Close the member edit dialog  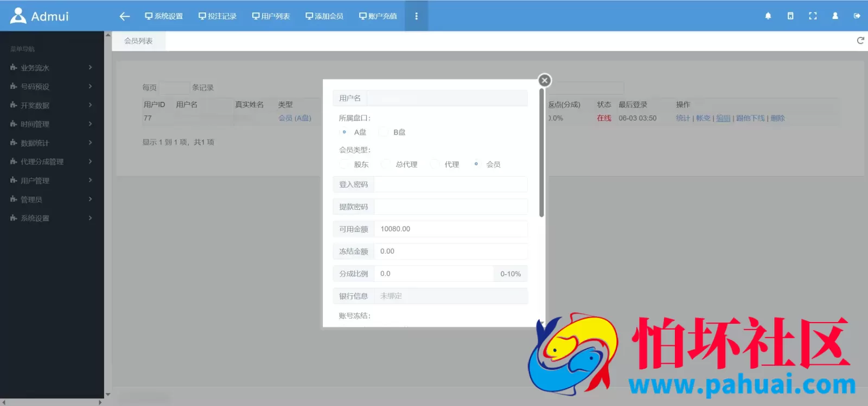[545, 81]
